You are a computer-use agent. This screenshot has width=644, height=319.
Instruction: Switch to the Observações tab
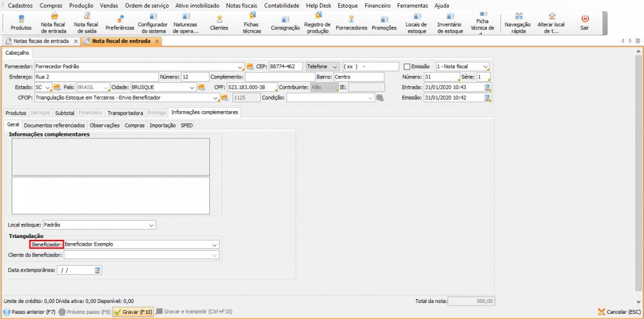pos(104,125)
